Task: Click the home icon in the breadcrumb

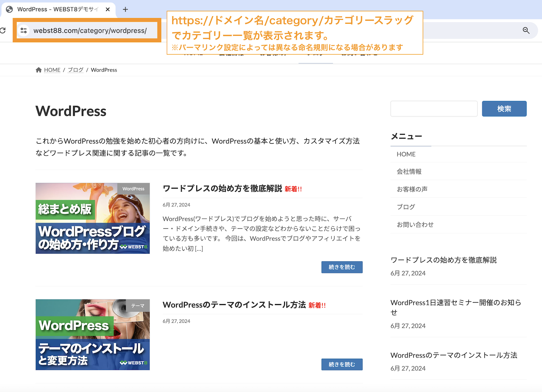Action: click(39, 70)
